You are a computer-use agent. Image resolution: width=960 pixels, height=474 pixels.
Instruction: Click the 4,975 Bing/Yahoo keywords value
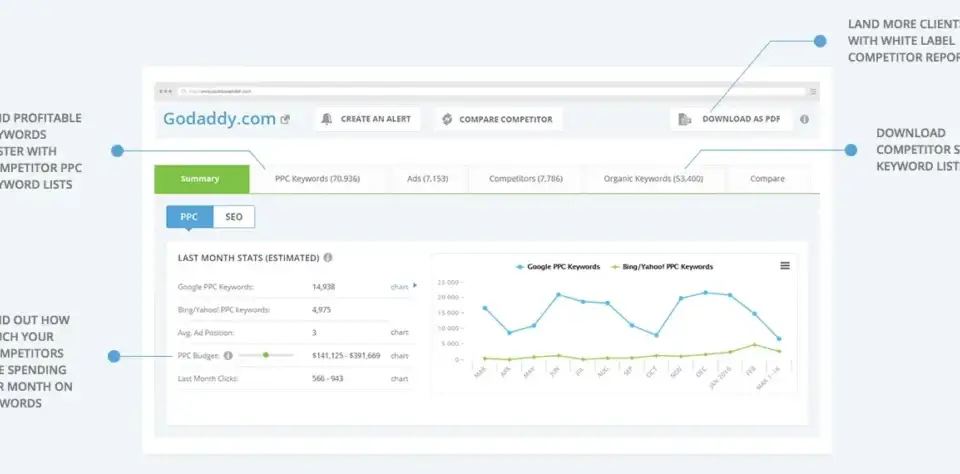click(321, 310)
